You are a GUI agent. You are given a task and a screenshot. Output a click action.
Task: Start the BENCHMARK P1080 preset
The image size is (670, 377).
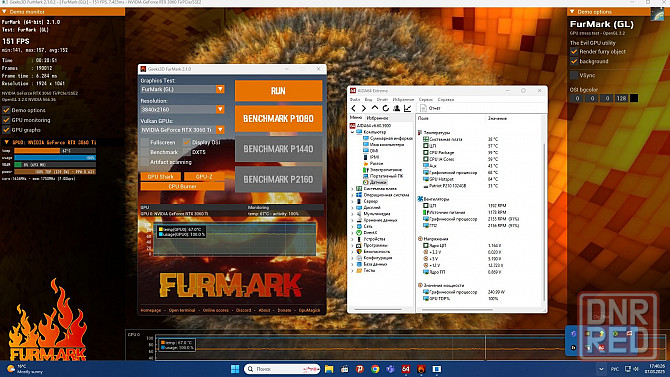click(x=278, y=118)
